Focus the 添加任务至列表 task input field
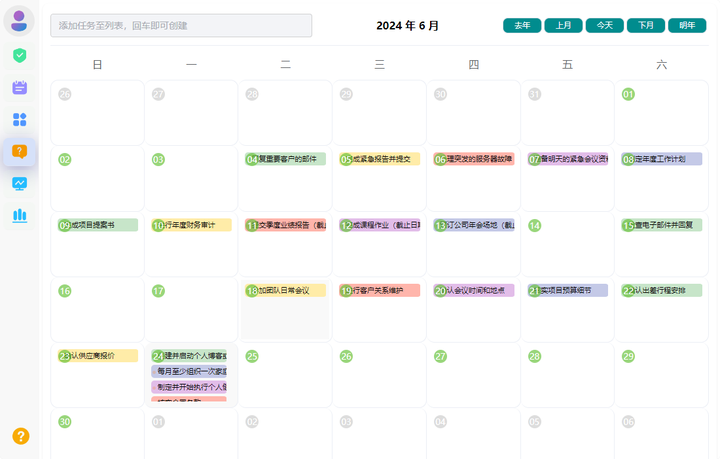 click(181, 25)
